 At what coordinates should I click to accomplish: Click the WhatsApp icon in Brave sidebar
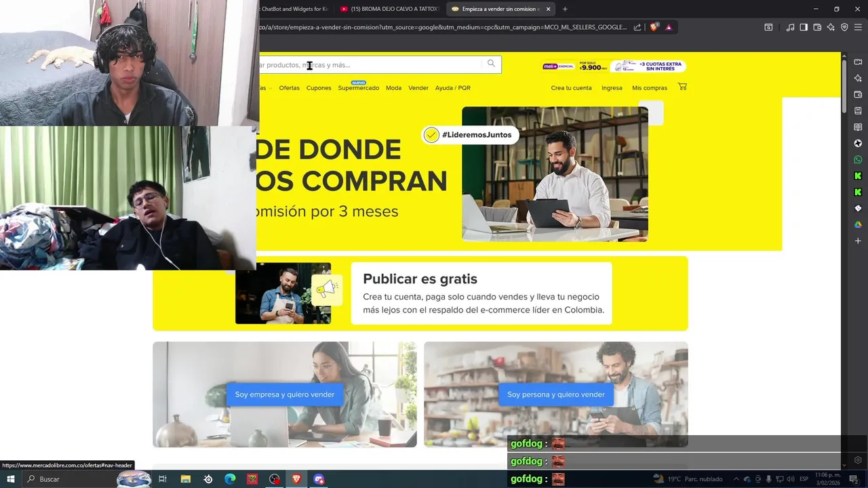(858, 160)
